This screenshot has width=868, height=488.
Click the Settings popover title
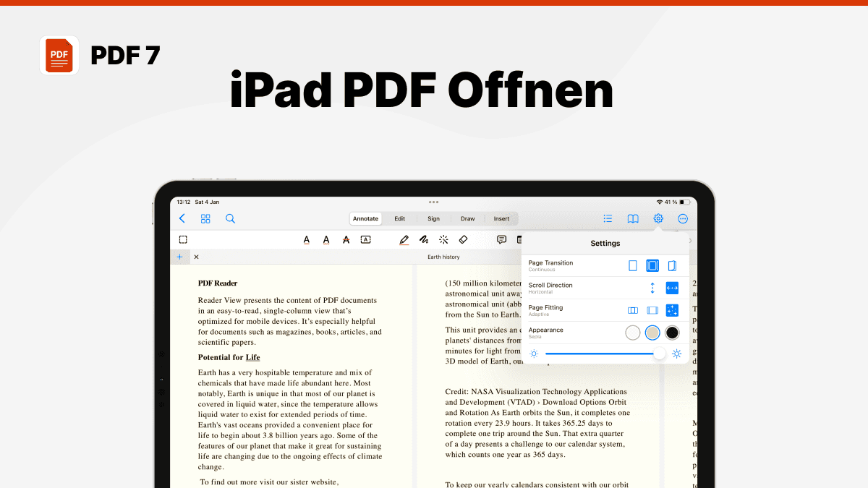605,243
